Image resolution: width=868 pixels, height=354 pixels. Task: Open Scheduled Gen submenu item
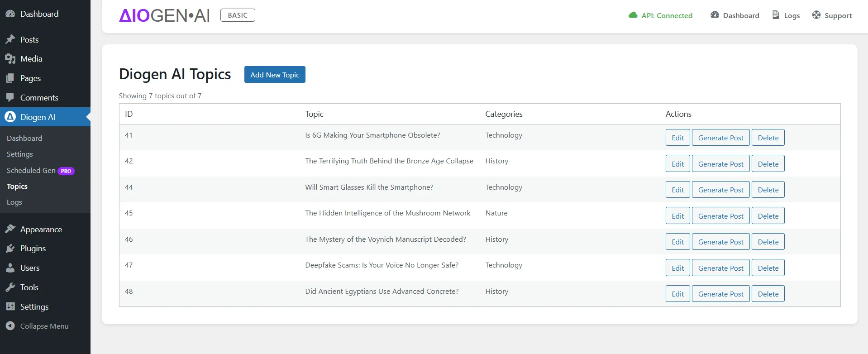[31, 171]
